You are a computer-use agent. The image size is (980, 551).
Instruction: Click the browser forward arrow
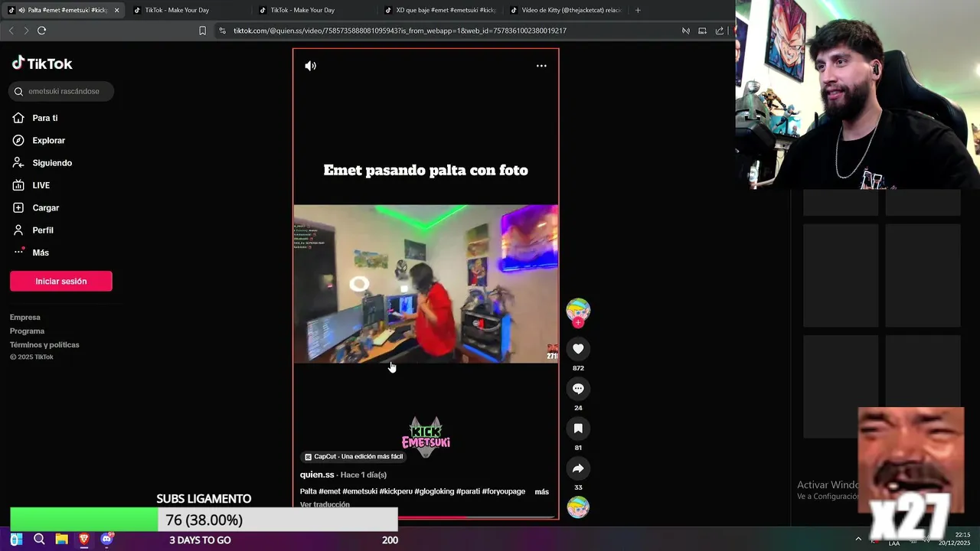[26, 31]
